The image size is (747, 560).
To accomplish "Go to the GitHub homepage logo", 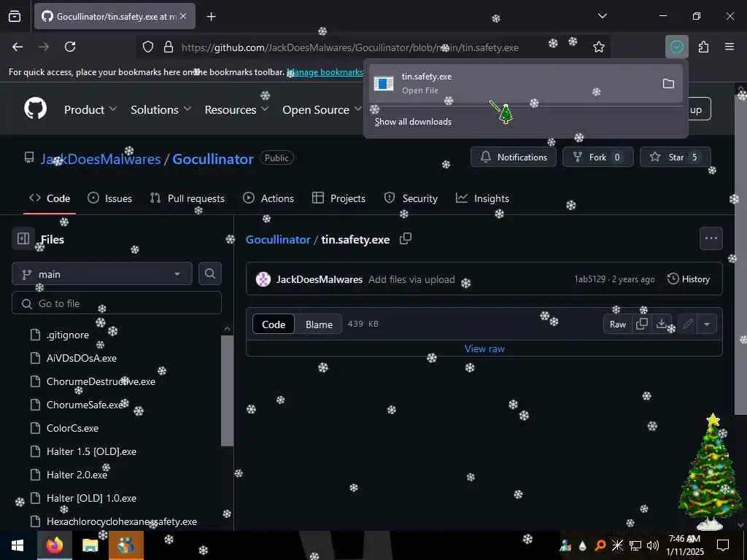I will 36,109.
